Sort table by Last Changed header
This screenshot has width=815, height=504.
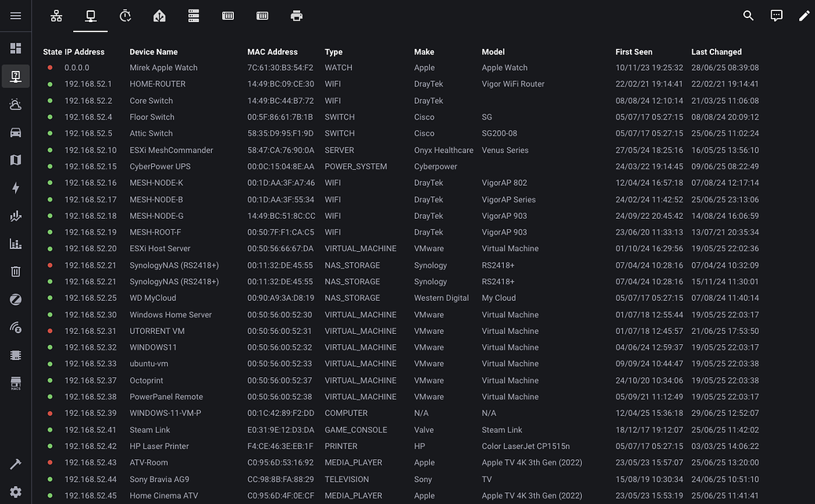[717, 52]
